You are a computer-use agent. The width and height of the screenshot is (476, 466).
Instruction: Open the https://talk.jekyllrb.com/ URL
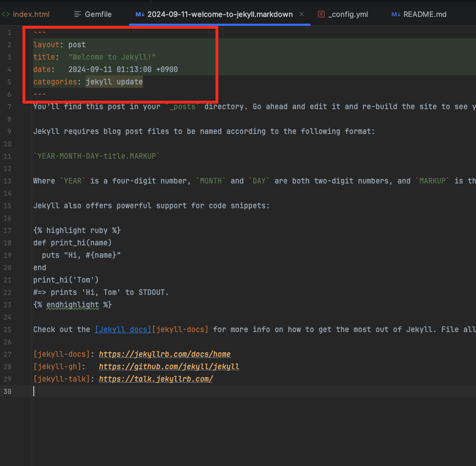click(x=156, y=379)
